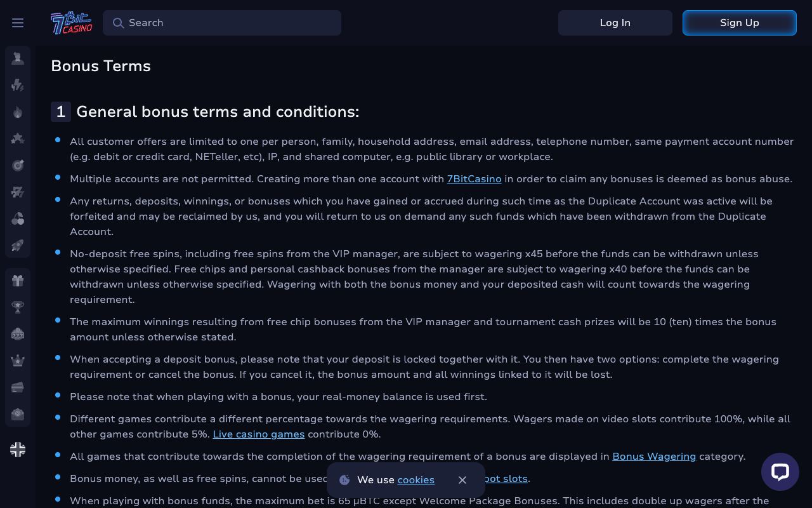Click the Sign Up button

click(740, 23)
